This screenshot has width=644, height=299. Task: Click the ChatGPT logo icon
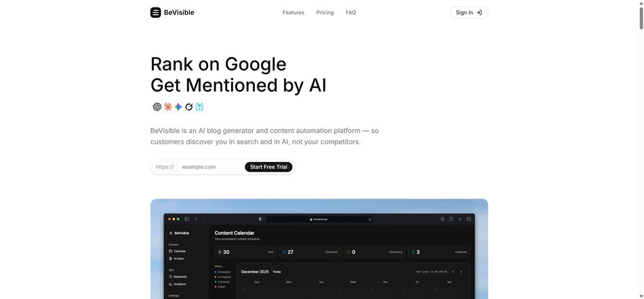click(157, 107)
